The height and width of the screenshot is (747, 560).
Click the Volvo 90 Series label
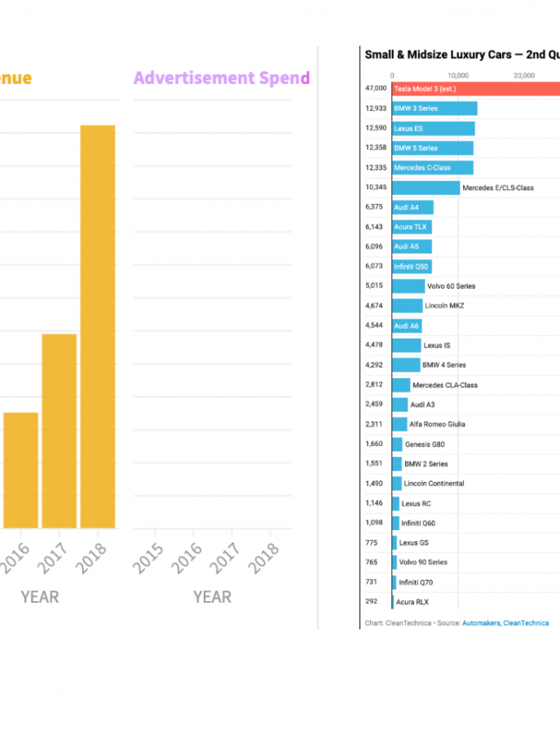pos(423,562)
